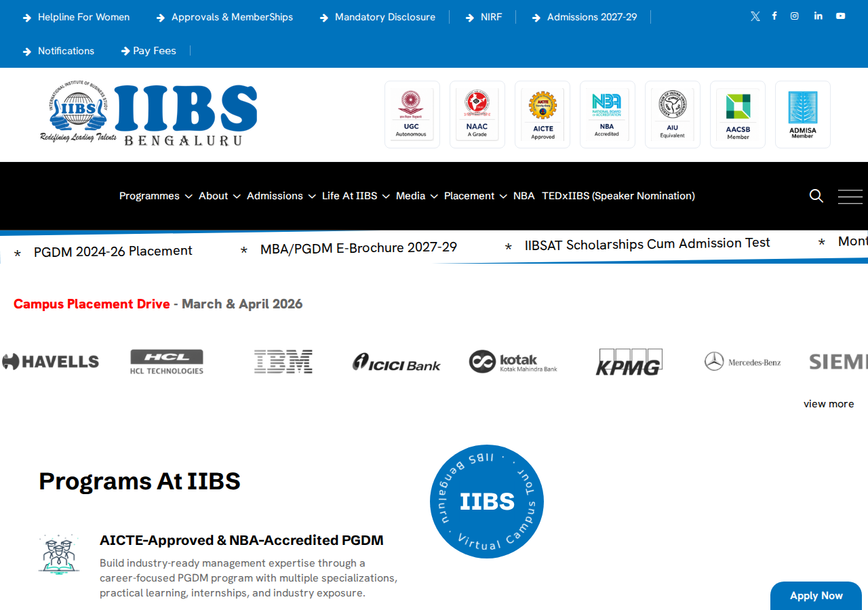The height and width of the screenshot is (610, 868).
Task: Click the ADMISA Member badge
Action: pyautogui.click(x=803, y=115)
